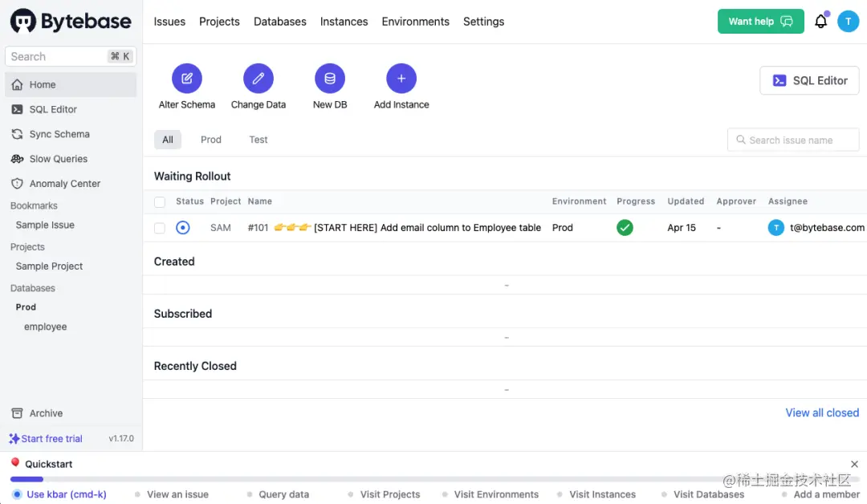Viewport: 867px width, 504px height.
Task: Click the Prod environment in Databases
Action: [x=26, y=307]
